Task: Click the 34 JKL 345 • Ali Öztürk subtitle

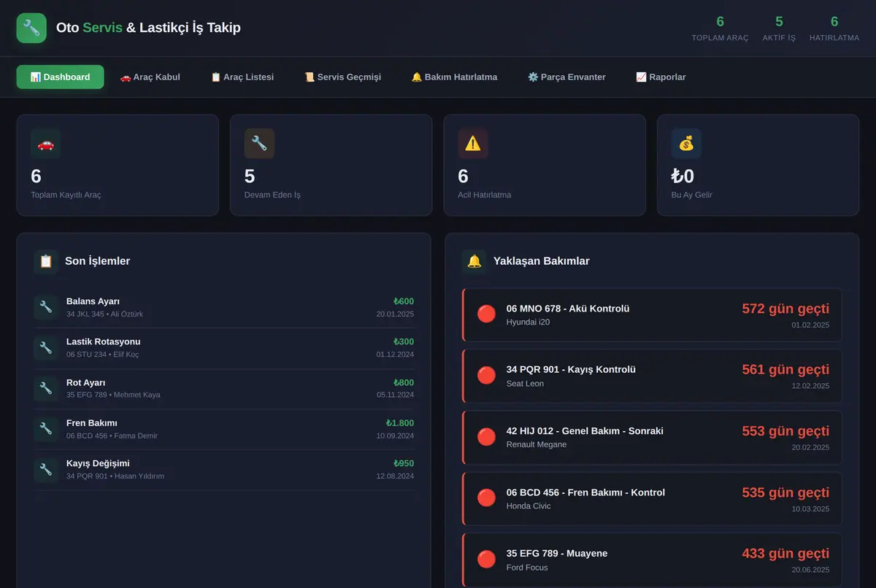Action: pos(104,314)
